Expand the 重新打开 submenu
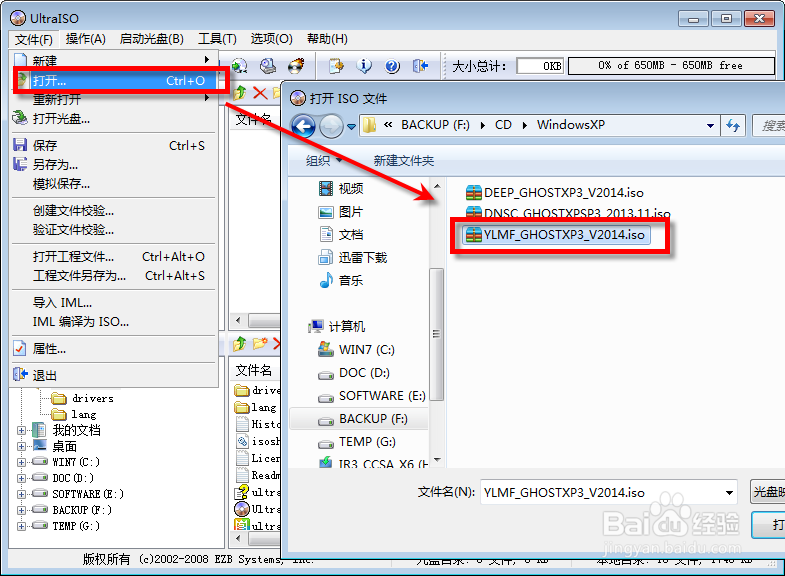Screen dimensions: 785x576 (114, 100)
